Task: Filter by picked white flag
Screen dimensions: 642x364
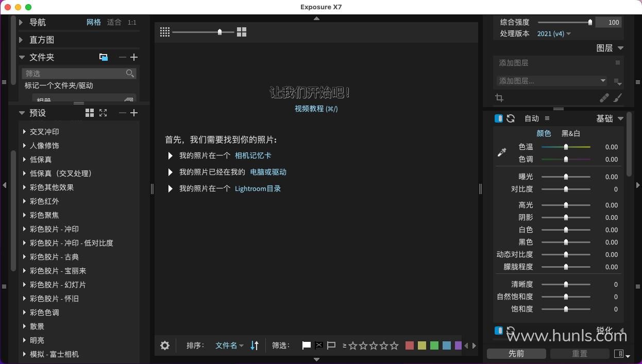Action: pyautogui.click(x=307, y=345)
